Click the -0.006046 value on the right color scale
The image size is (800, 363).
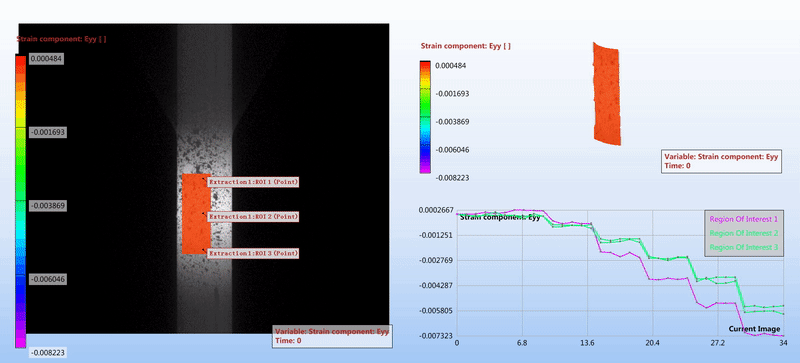click(x=452, y=150)
